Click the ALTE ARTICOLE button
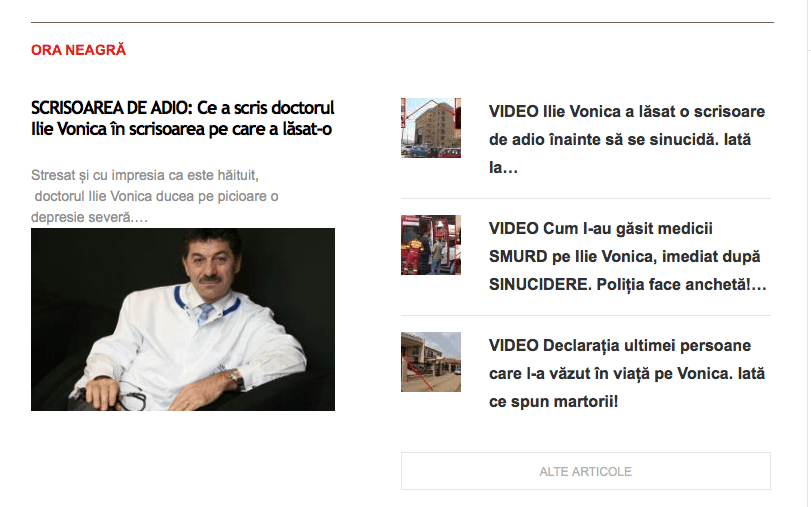This screenshot has height=507, width=811. (585, 471)
